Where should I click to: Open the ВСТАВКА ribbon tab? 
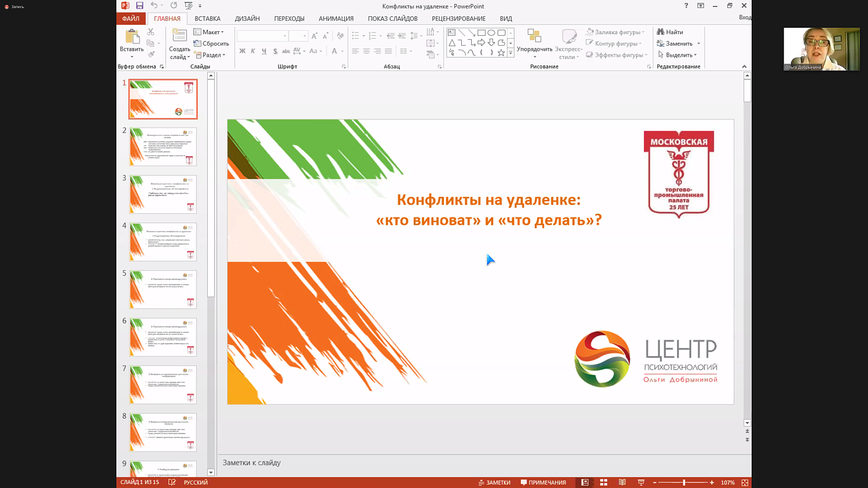click(207, 19)
